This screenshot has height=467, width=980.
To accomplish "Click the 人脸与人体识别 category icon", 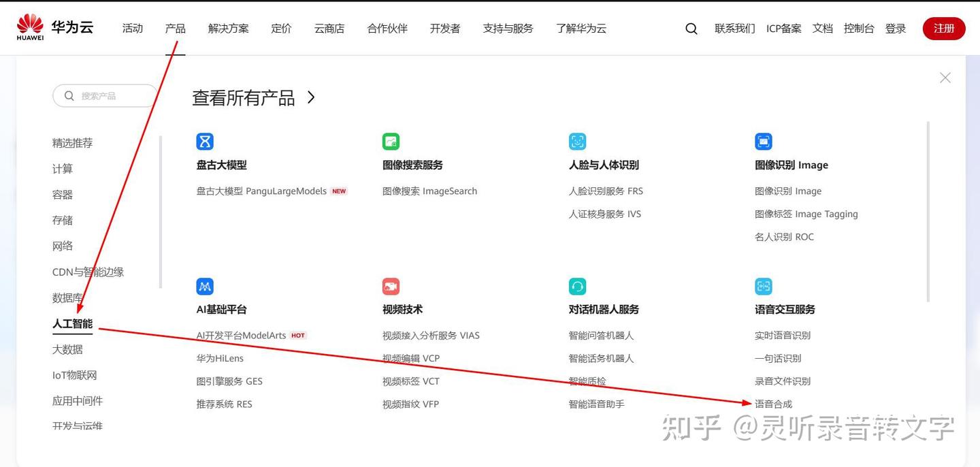I will [577, 142].
